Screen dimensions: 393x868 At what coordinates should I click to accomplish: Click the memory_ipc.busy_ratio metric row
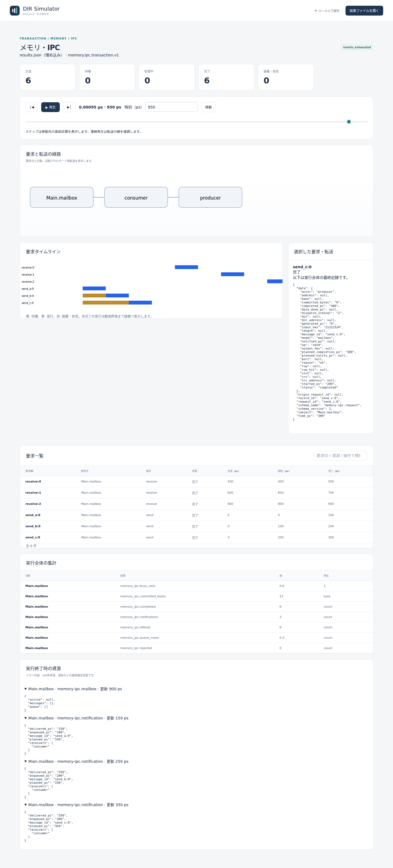(x=196, y=586)
